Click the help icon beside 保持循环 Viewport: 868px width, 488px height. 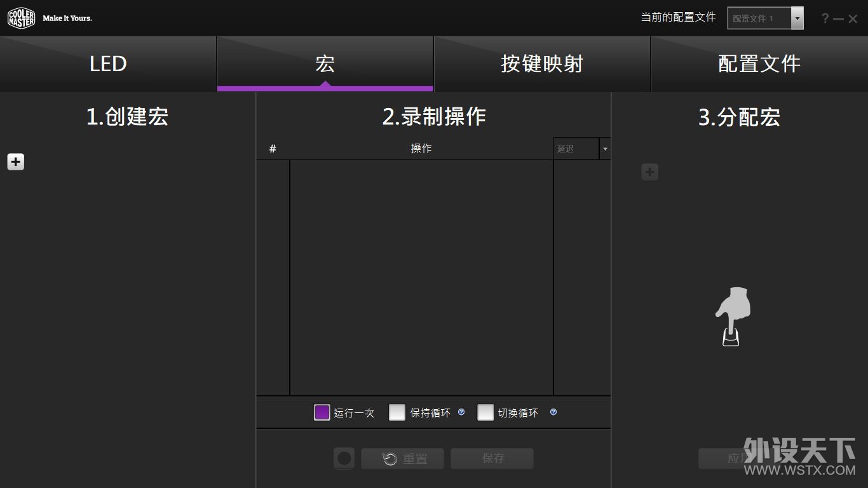(x=461, y=412)
